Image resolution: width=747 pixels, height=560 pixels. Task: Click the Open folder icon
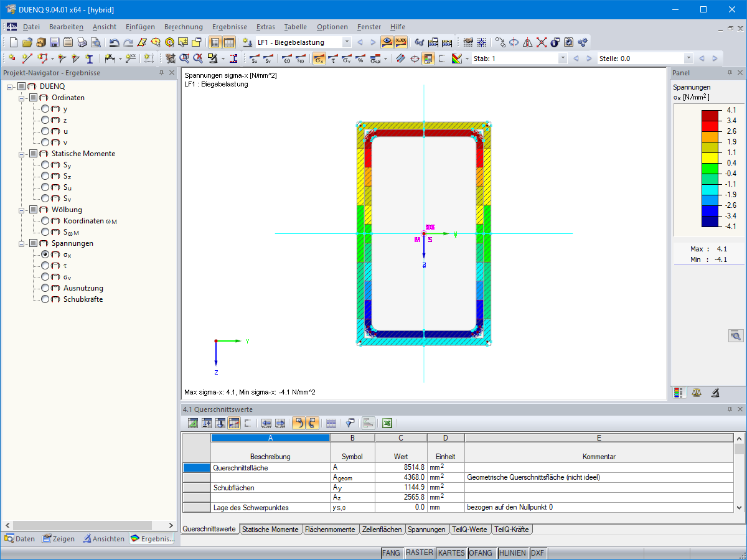click(27, 42)
